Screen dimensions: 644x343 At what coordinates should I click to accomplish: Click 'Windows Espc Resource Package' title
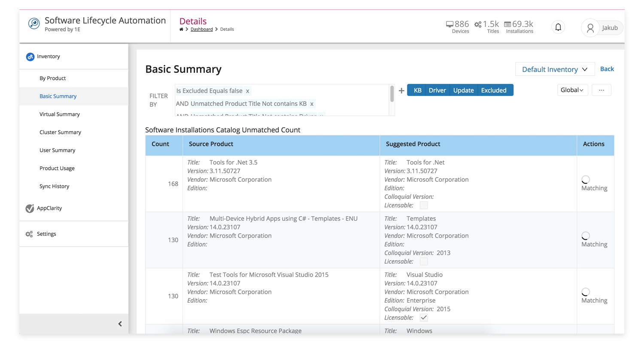[255, 331]
